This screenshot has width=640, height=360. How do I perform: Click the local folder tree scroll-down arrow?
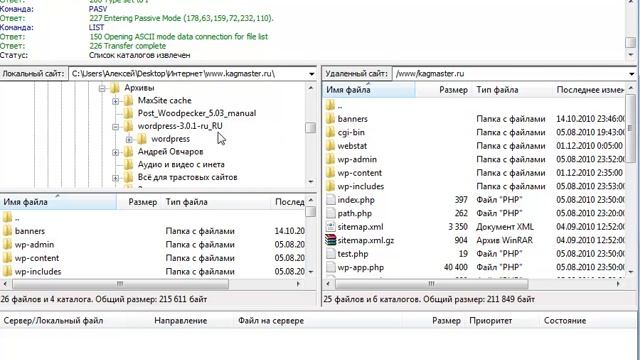[311, 182]
